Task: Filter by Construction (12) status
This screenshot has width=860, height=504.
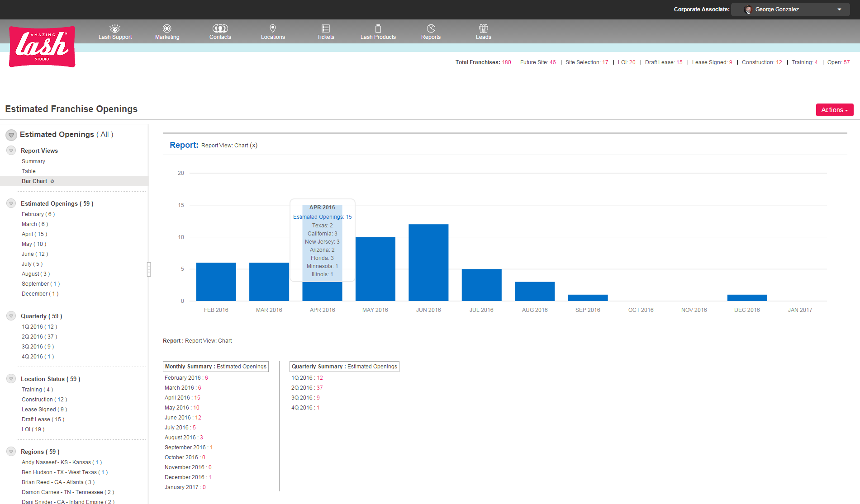Action: pyautogui.click(x=44, y=400)
